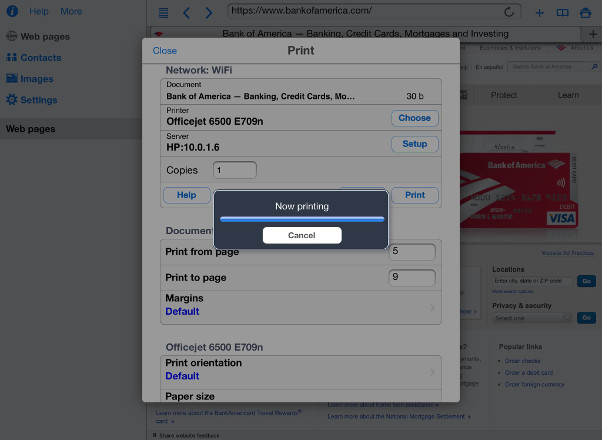Open the Order checks link
This screenshot has width=602, height=440.
(x=522, y=361)
